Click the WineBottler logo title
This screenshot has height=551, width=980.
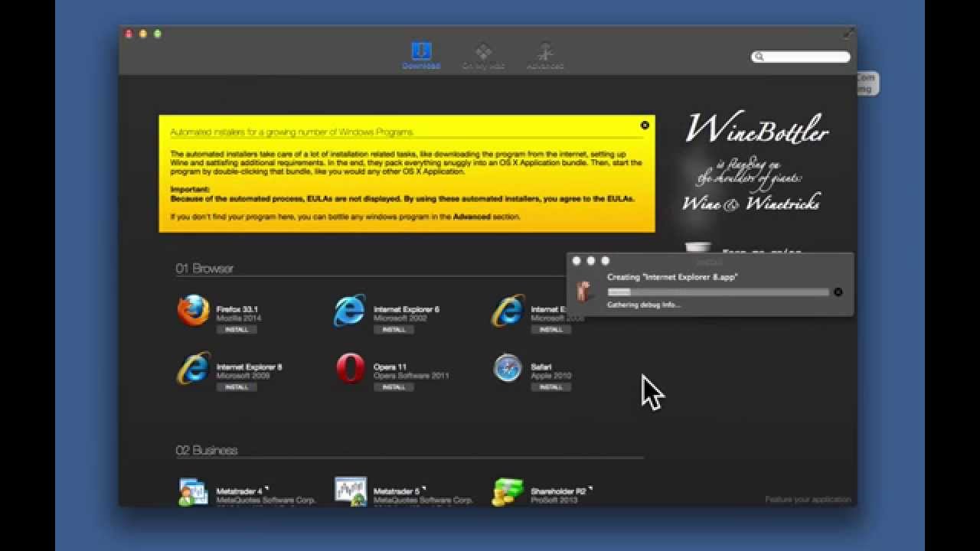pos(756,128)
